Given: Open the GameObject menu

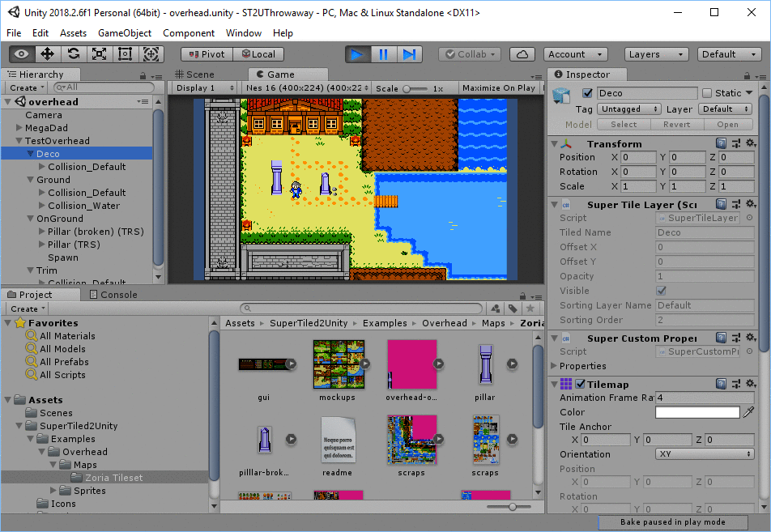Looking at the screenshot, I should [x=125, y=33].
